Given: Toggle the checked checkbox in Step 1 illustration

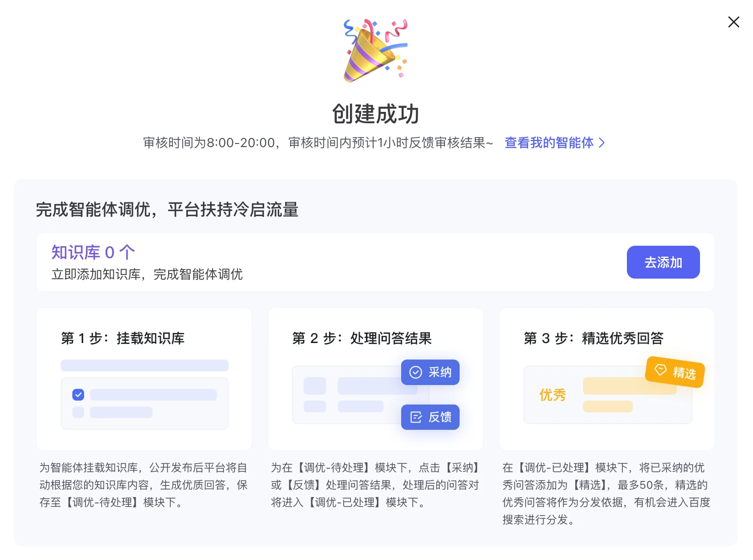Looking at the screenshot, I should tap(78, 394).
